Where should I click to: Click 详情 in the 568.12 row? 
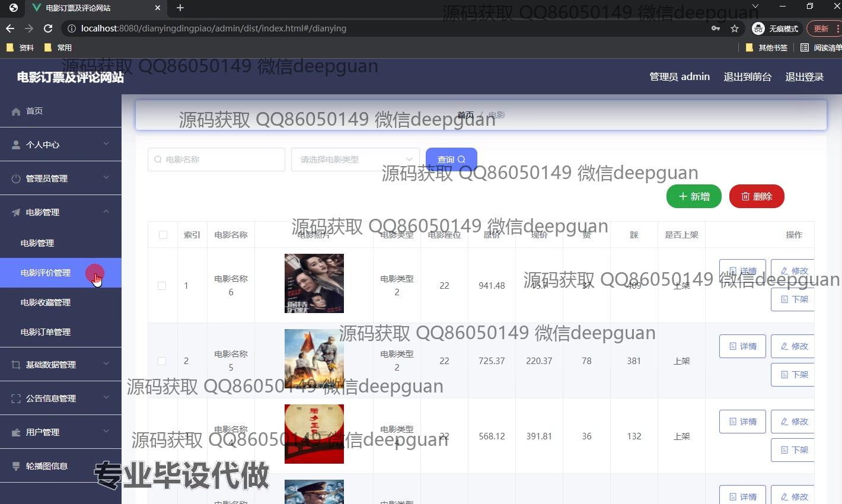[742, 422]
